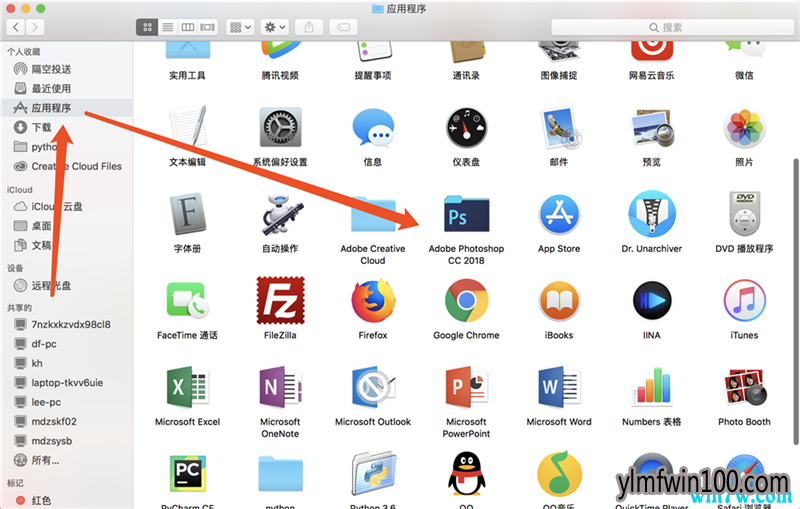The width and height of the screenshot is (800, 509).
Task: Click the edit tags toolbar button
Action: 343,27
